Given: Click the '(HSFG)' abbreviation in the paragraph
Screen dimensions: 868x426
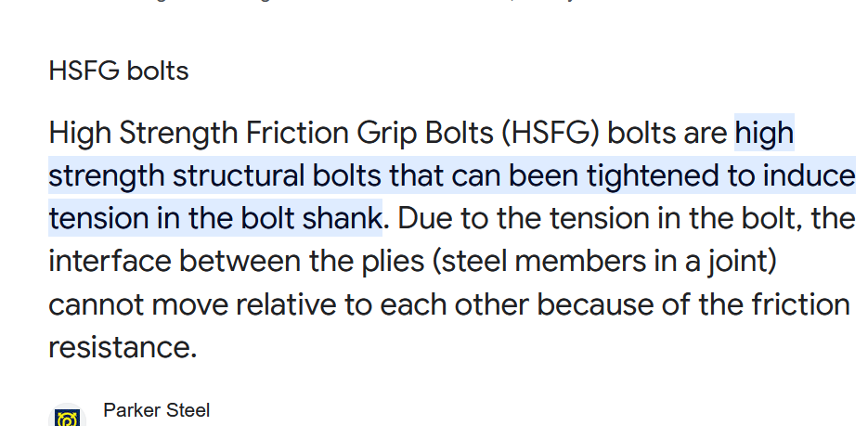Looking at the screenshot, I should (551, 134).
